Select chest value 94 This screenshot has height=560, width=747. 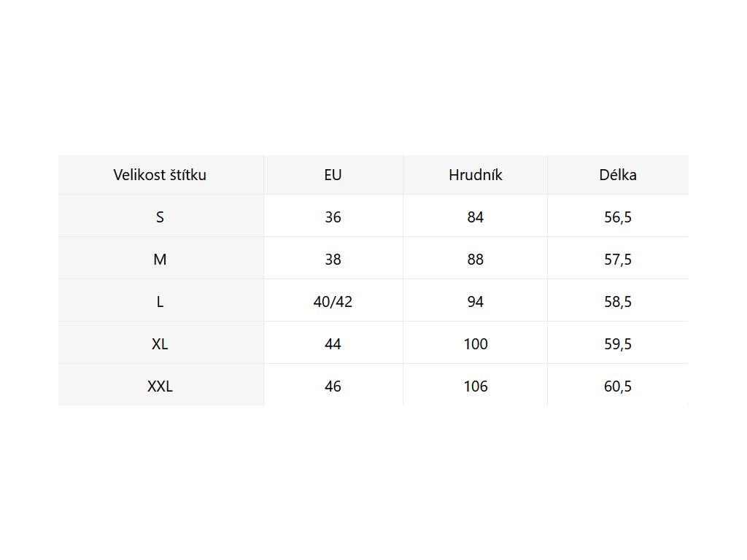pos(475,302)
